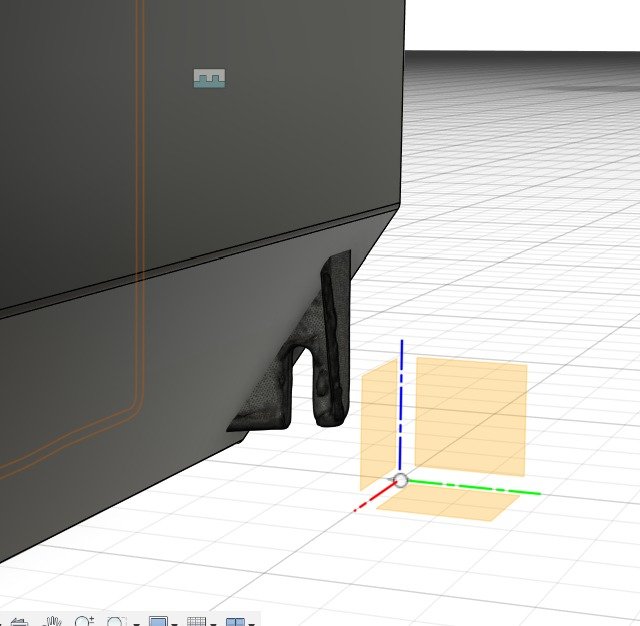Select the flat orange plane below green axis
The image size is (640, 626).
point(450,506)
